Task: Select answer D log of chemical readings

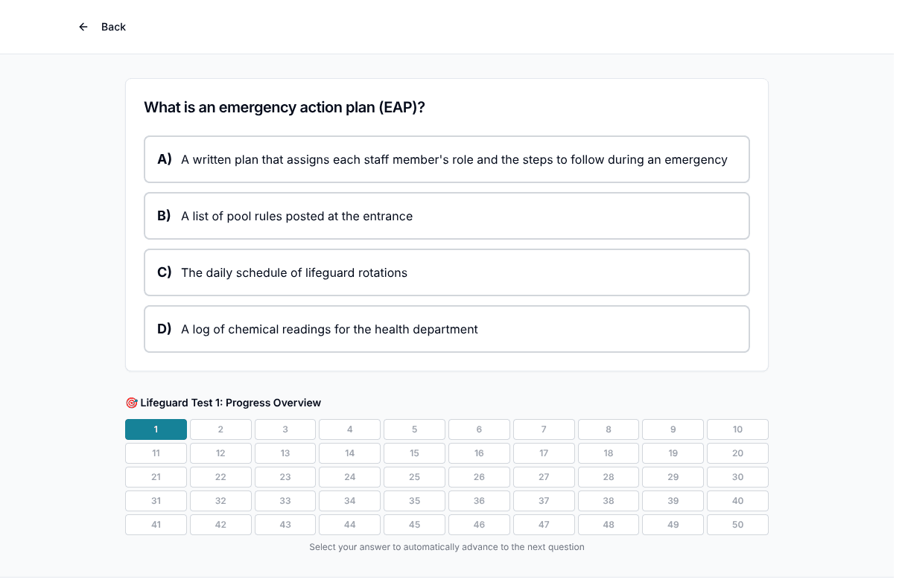Action: (447, 329)
